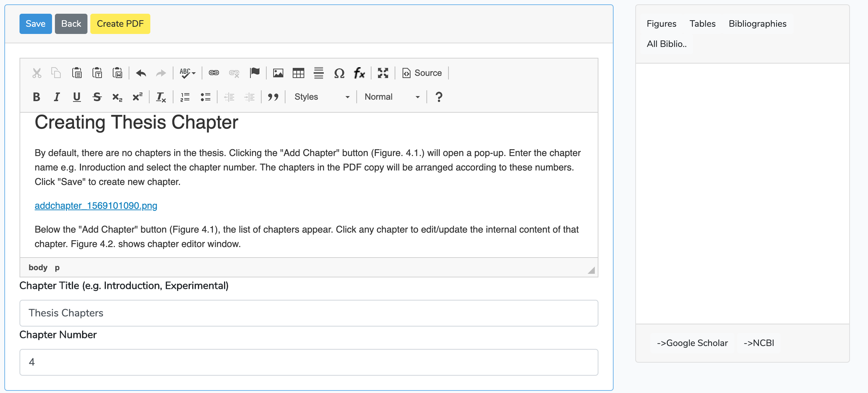Open spell checker ABC dropdown arrow

(194, 73)
